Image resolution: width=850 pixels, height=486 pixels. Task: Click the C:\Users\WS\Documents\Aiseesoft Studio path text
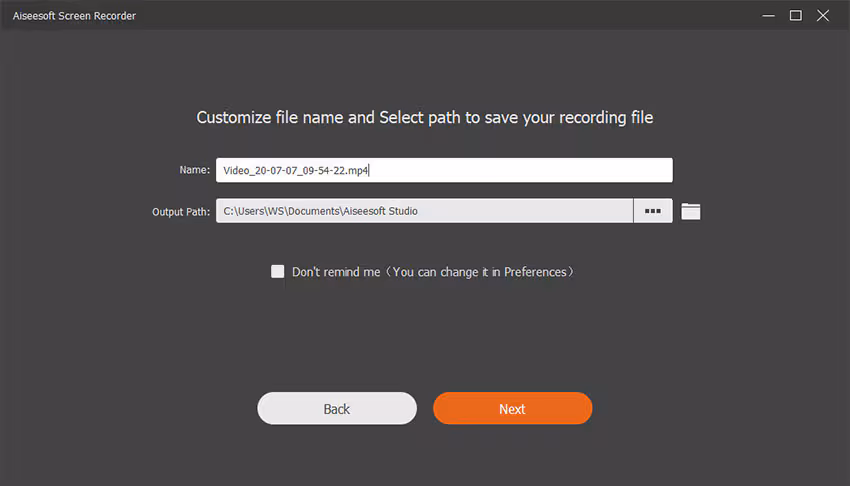(320, 211)
